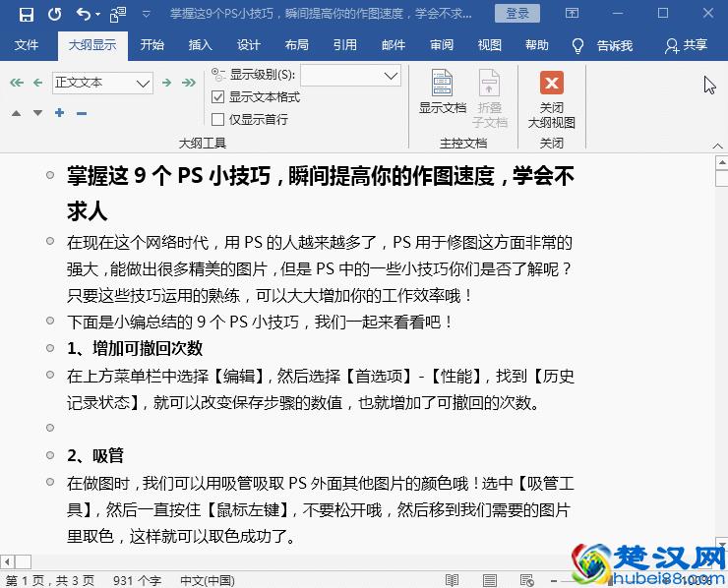Click the touch/mouse mode icon

(x=117, y=15)
